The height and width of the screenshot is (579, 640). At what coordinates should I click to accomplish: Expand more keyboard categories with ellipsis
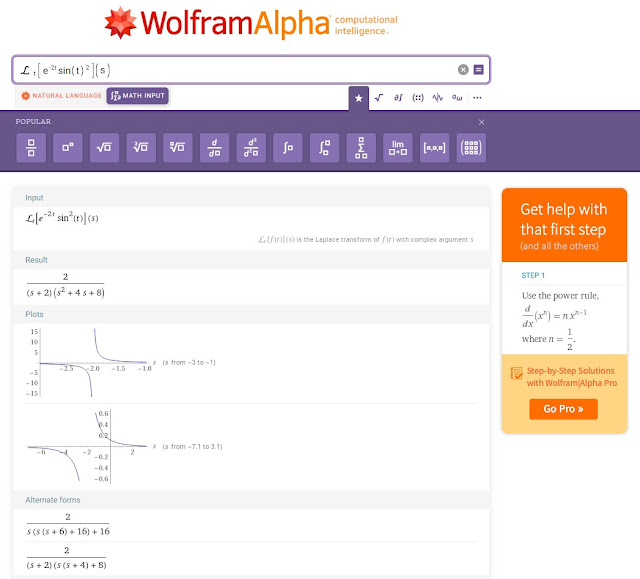(x=477, y=98)
